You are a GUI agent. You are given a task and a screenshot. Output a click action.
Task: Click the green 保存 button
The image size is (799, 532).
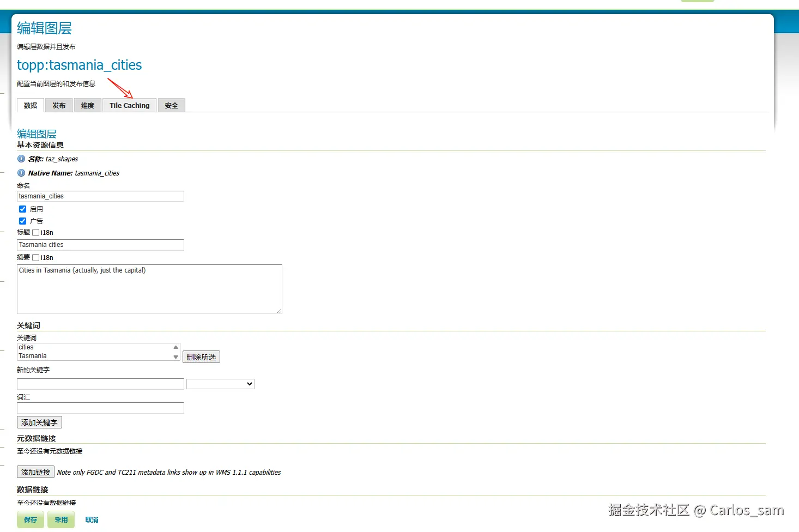tap(31, 519)
